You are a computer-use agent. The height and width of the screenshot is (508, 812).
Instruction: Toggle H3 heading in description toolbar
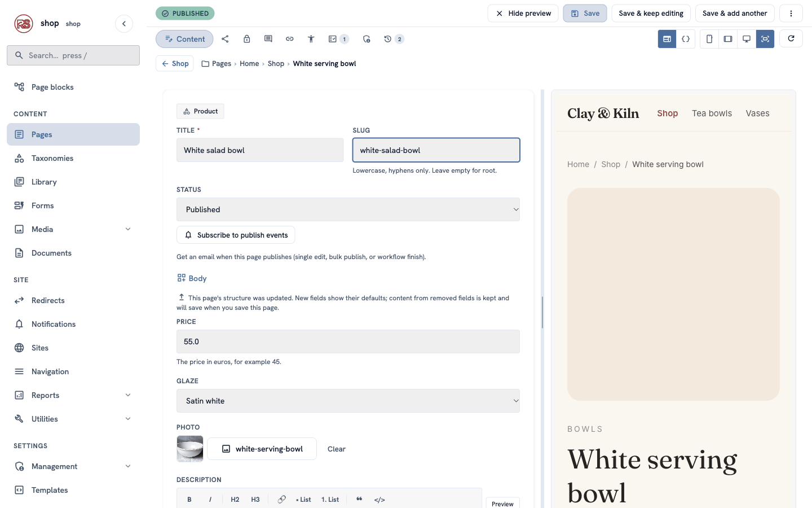click(x=255, y=500)
